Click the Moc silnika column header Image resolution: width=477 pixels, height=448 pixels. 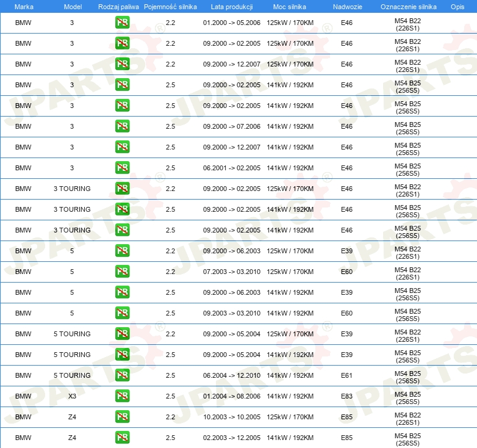click(290, 7)
